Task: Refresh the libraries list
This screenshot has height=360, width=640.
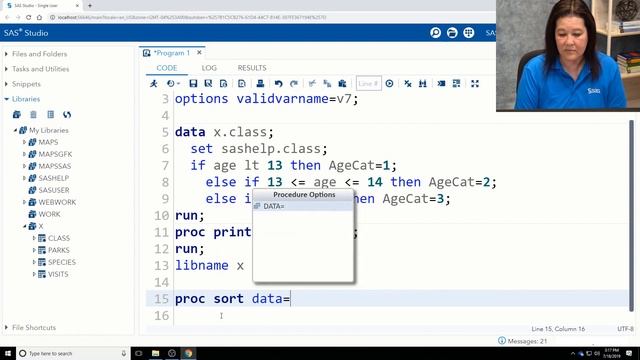Action: point(67,115)
